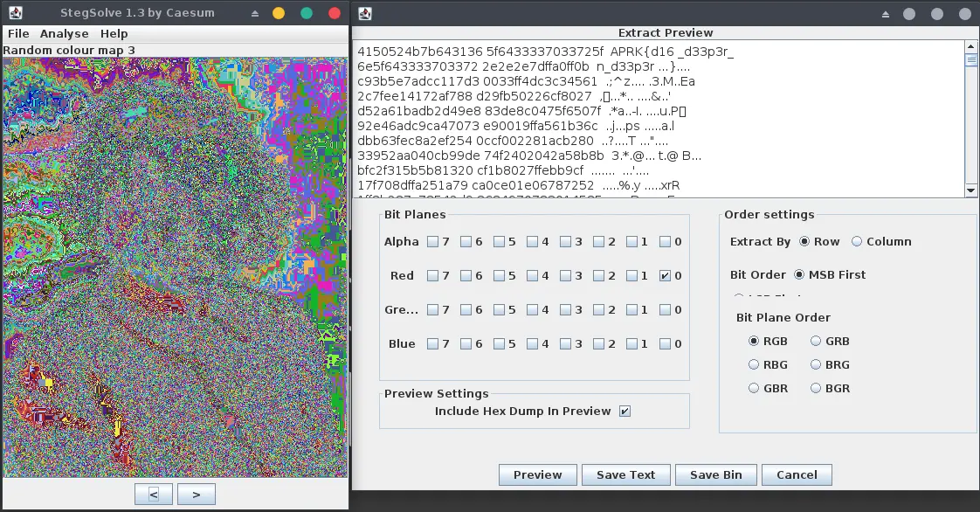The width and height of the screenshot is (980, 512).
Task: Enable Alpha bit plane 7
Action: (x=432, y=241)
